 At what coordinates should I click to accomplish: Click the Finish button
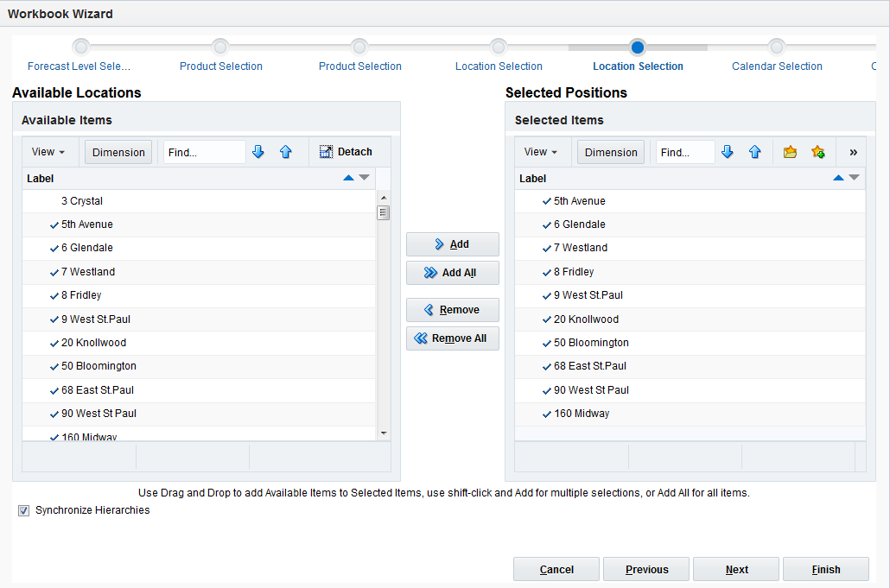point(826,569)
